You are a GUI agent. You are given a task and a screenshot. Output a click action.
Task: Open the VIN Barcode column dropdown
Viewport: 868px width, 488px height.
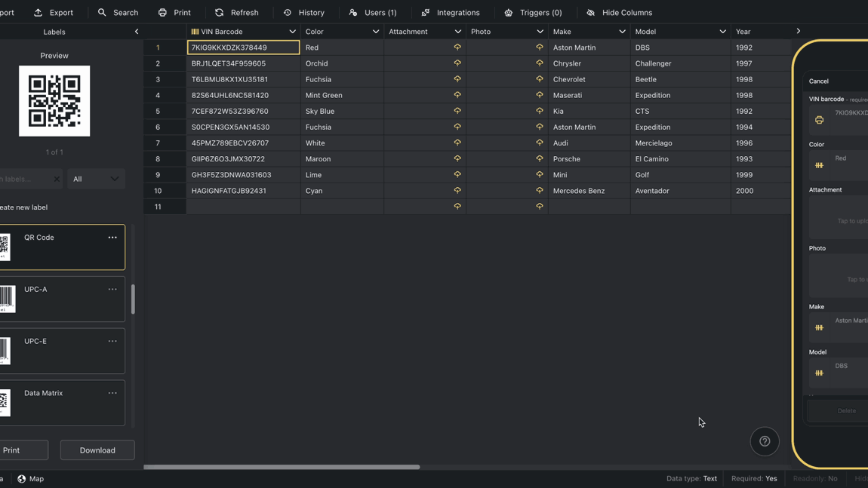292,32
